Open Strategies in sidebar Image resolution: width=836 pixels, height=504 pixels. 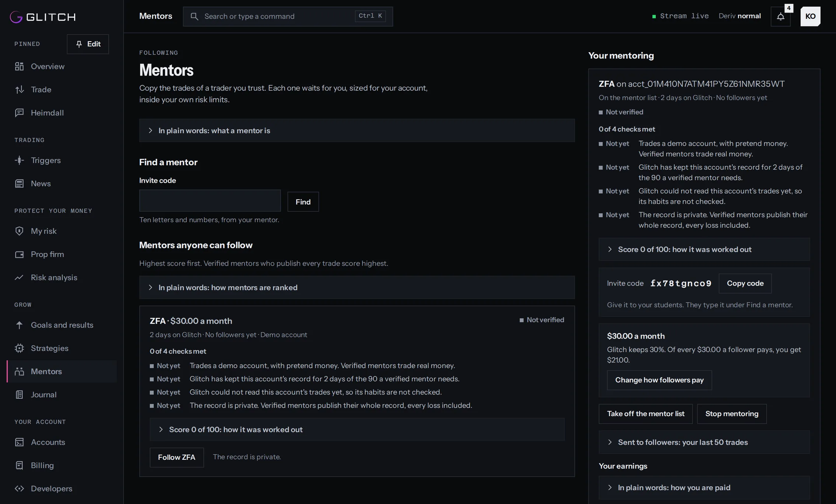[x=62, y=348]
